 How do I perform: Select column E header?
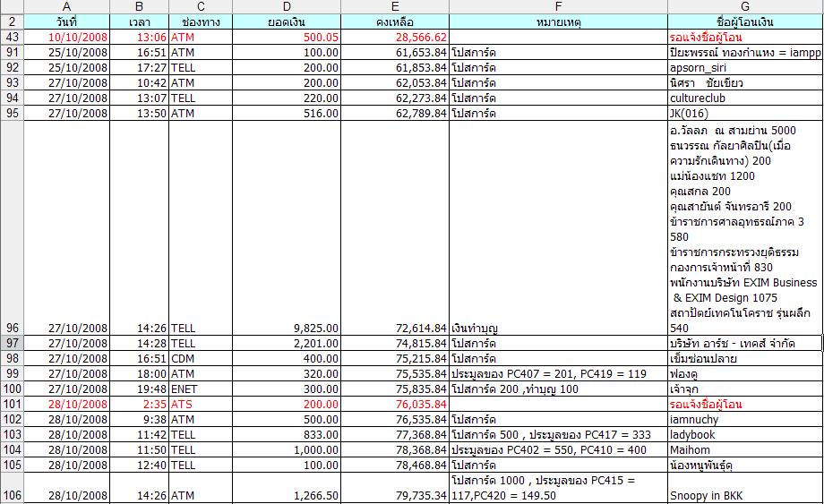coord(395,7)
